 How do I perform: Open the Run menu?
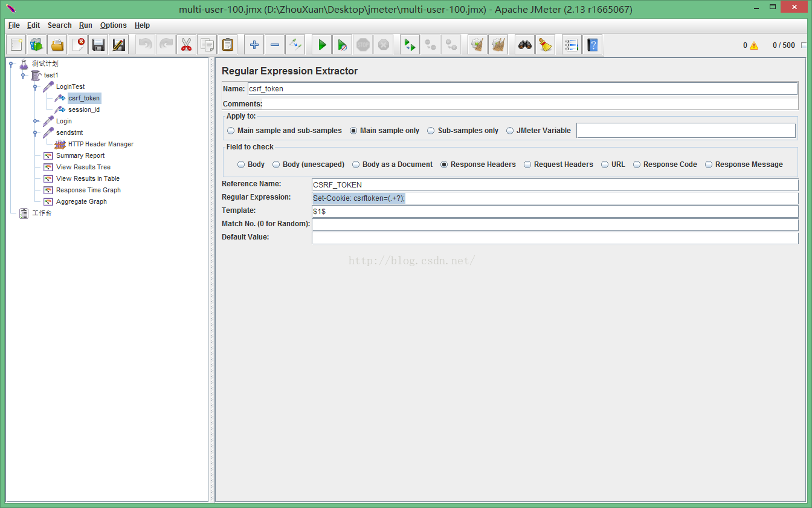coord(86,25)
